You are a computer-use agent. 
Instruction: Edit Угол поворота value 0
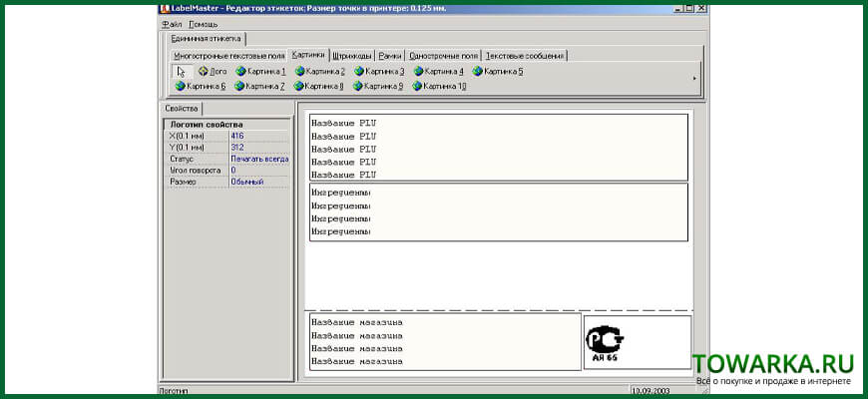(x=259, y=170)
